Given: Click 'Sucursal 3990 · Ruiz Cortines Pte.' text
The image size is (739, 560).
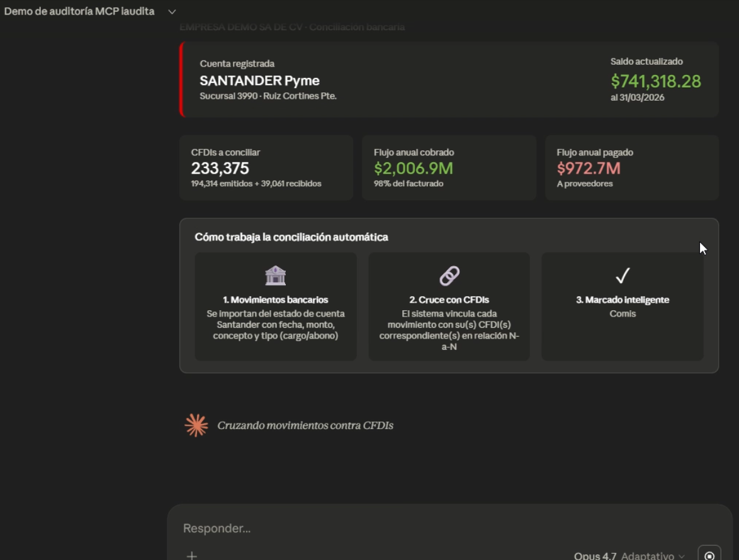Looking at the screenshot, I should tap(268, 96).
